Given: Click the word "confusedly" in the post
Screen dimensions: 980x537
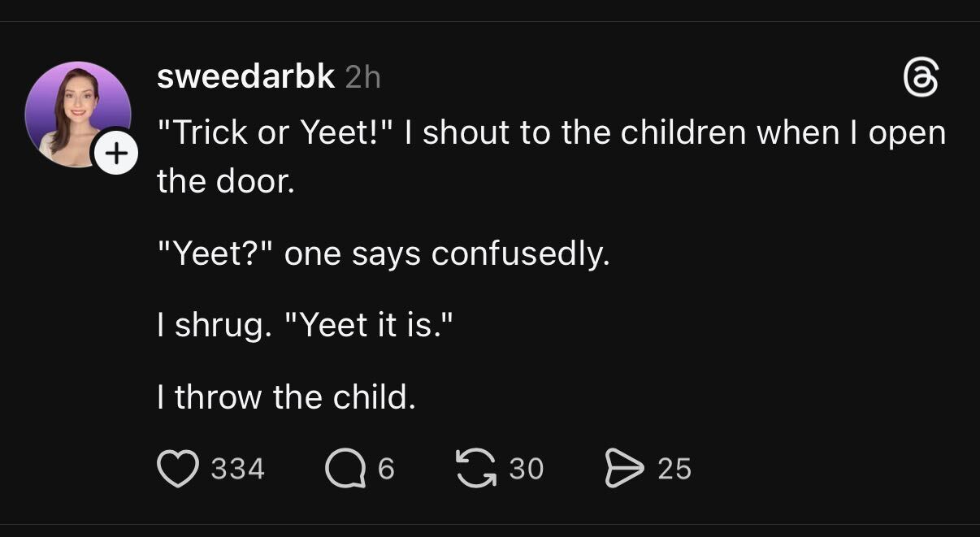Looking at the screenshot, I should click(x=519, y=254).
